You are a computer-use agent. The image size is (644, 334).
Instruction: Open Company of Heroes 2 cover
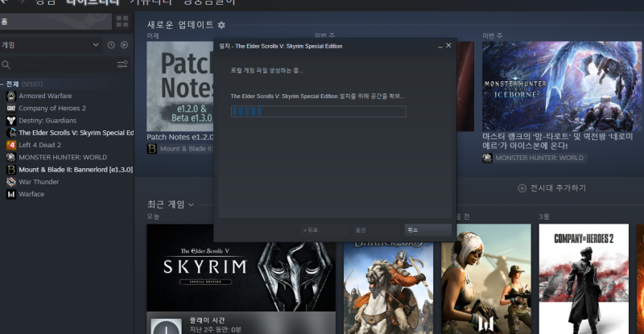coord(584,279)
